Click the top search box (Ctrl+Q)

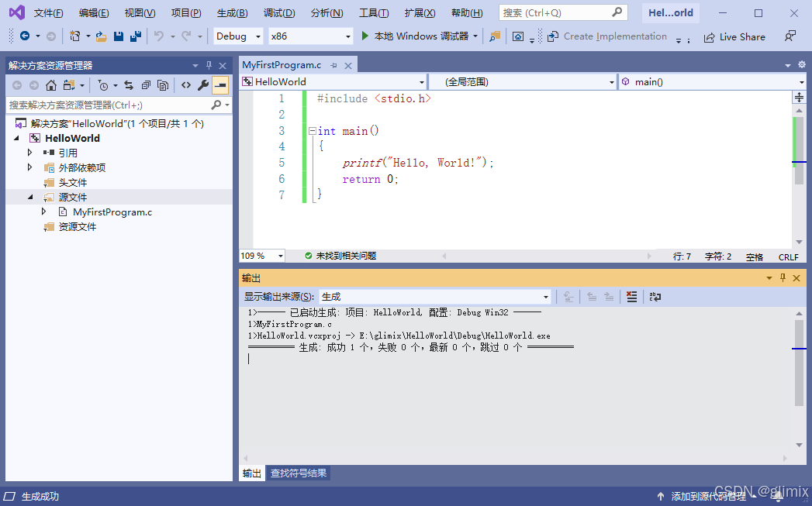point(563,12)
